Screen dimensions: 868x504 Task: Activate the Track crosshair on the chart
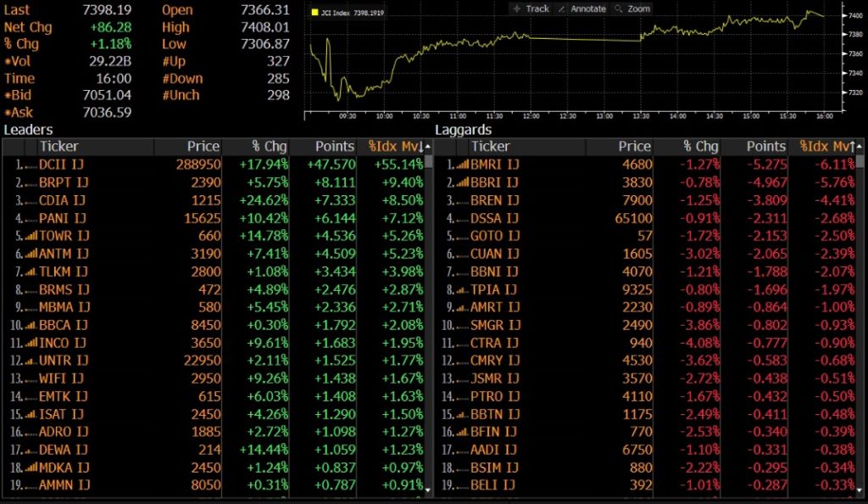click(531, 8)
